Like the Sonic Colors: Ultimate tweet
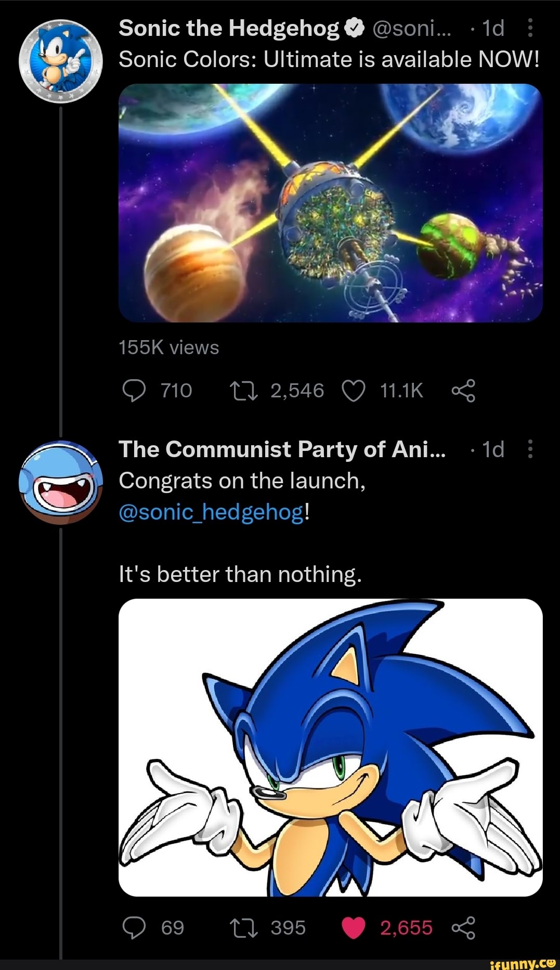Viewport: 560px width, 970px height. (x=354, y=391)
